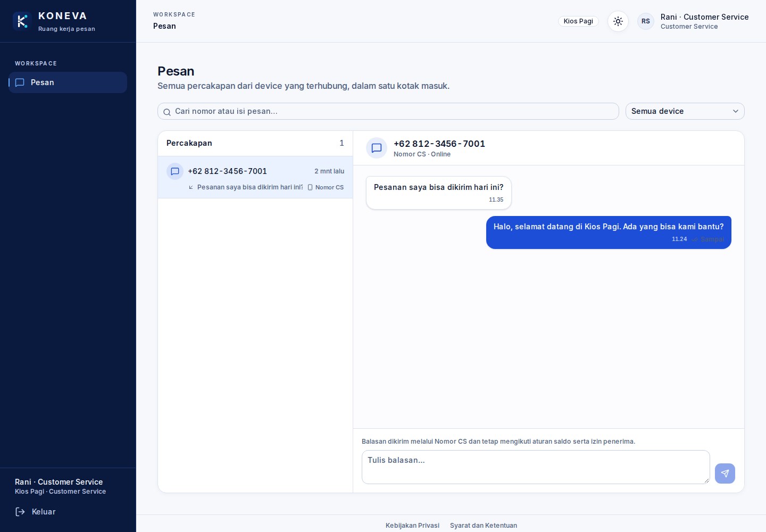Screen dimensions: 766x532
Task: Open the Semua device dropdown
Action: coord(685,111)
